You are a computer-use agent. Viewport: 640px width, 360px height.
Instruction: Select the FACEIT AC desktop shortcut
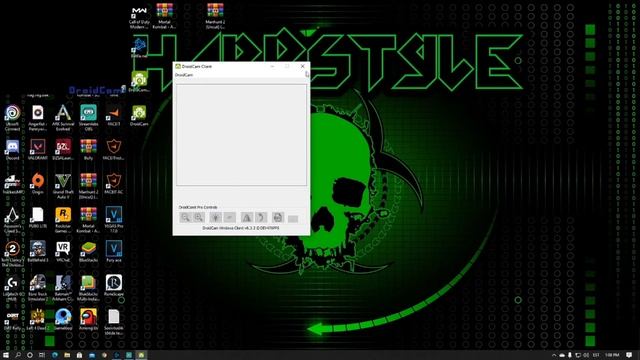(x=114, y=184)
